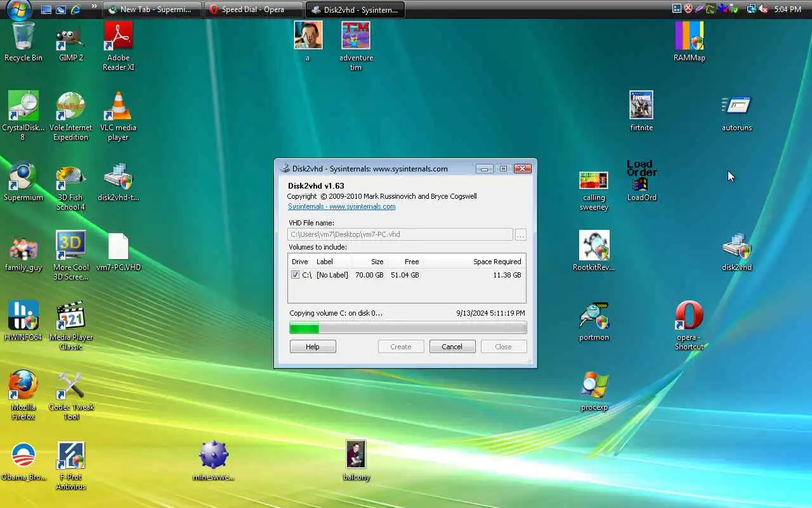Select the firtnite desktop icon
The height and width of the screenshot is (508, 812).
(641, 112)
